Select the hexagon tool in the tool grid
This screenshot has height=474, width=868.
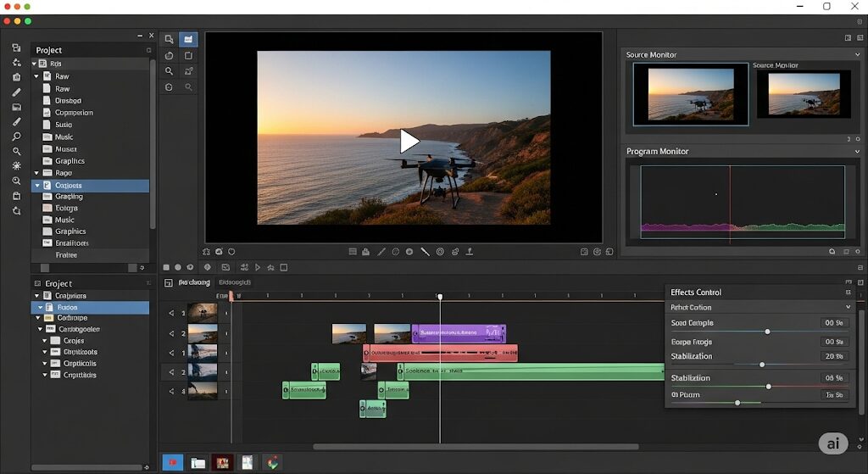tap(170, 87)
